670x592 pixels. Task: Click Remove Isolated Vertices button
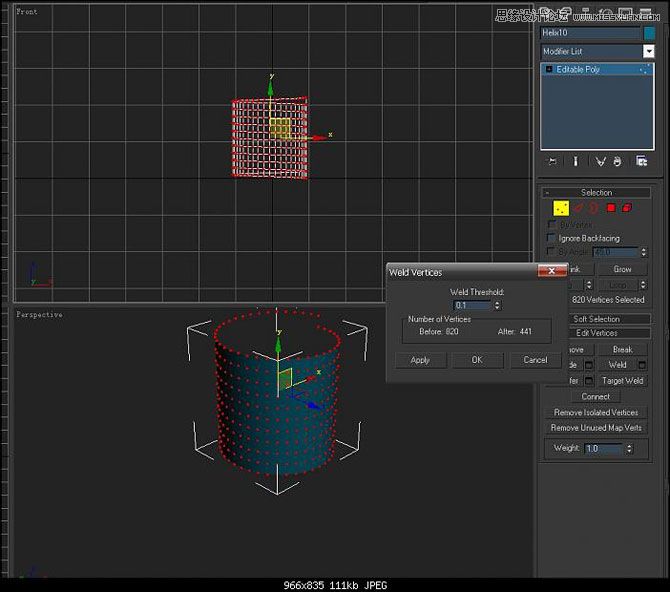tap(596, 412)
